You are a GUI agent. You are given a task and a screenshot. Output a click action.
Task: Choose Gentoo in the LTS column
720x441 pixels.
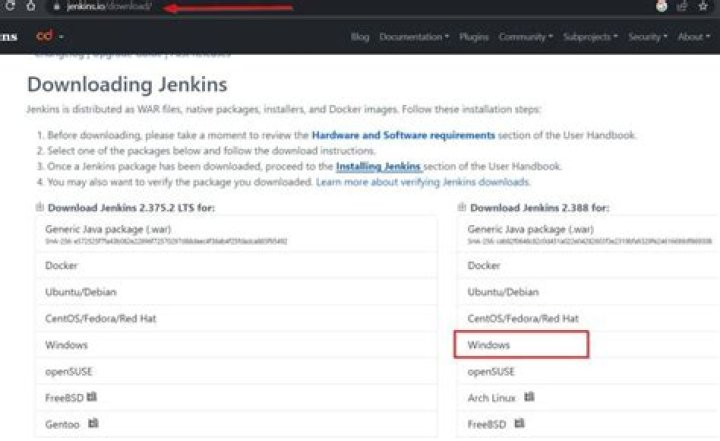[x=236, y=424]
